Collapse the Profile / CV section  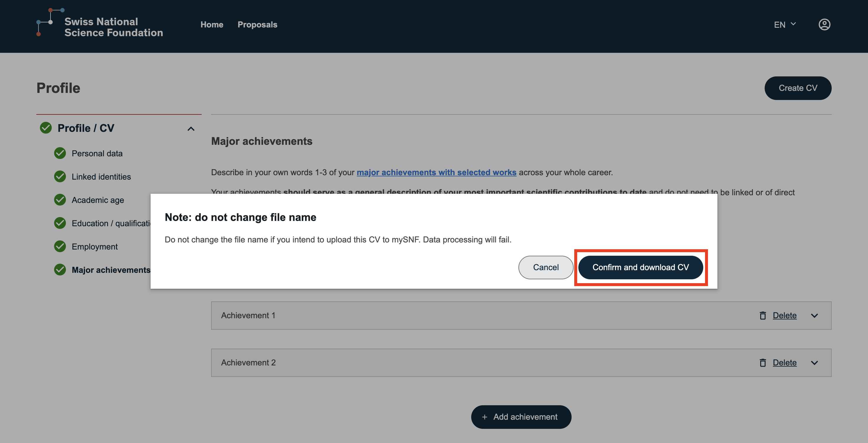tap(191, 129)
